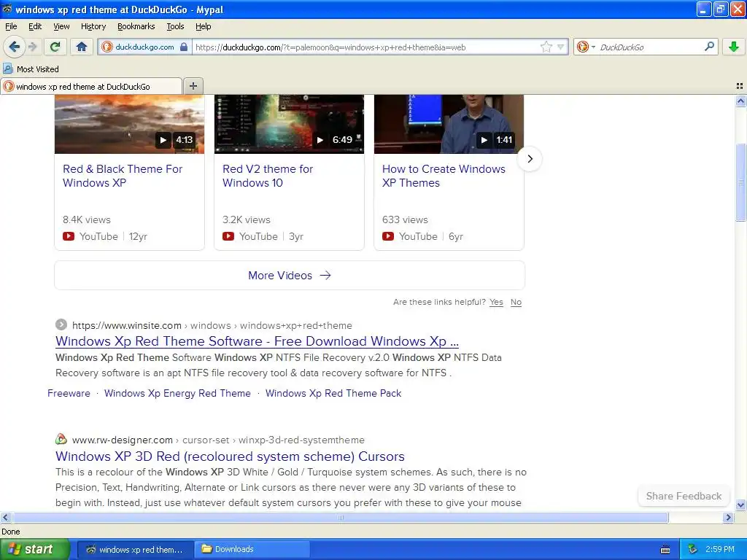The image size is (747, 560).
Task: Click the vertical scrollbar thumb
Action: 740,181
